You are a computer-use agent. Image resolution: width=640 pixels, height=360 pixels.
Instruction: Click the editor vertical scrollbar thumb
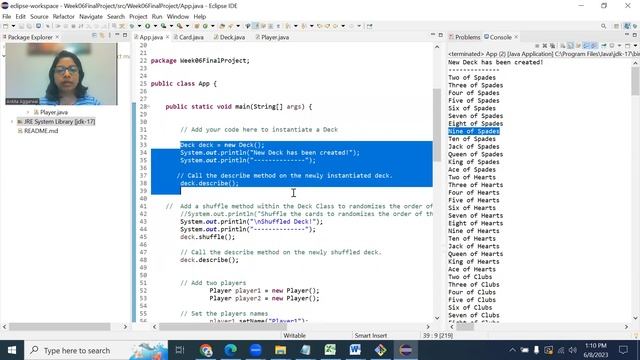pos(437,124)
